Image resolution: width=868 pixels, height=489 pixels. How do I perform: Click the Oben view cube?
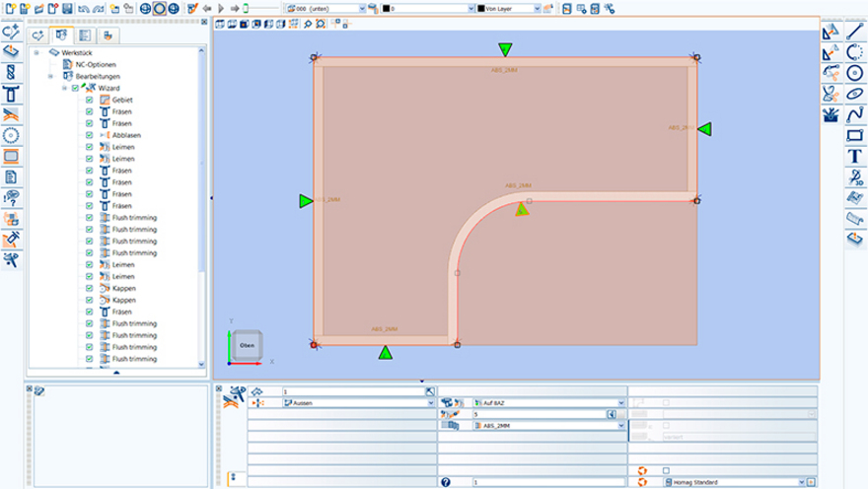(x=247, y=345)
